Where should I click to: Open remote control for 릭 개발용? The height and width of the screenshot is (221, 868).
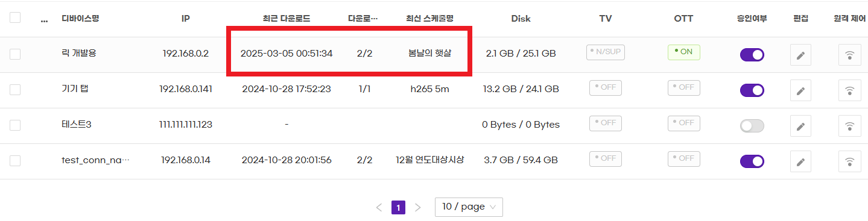click(x=850, y=55)
